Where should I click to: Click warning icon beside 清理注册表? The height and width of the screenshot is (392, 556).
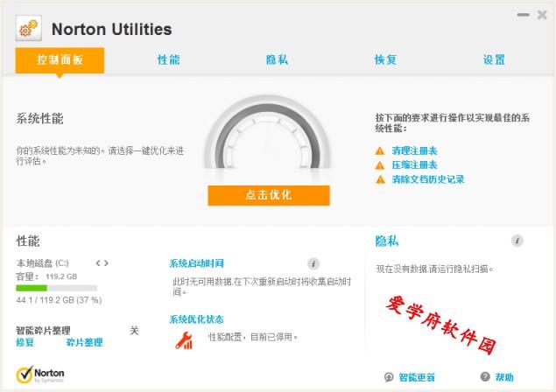pos(380,151)
